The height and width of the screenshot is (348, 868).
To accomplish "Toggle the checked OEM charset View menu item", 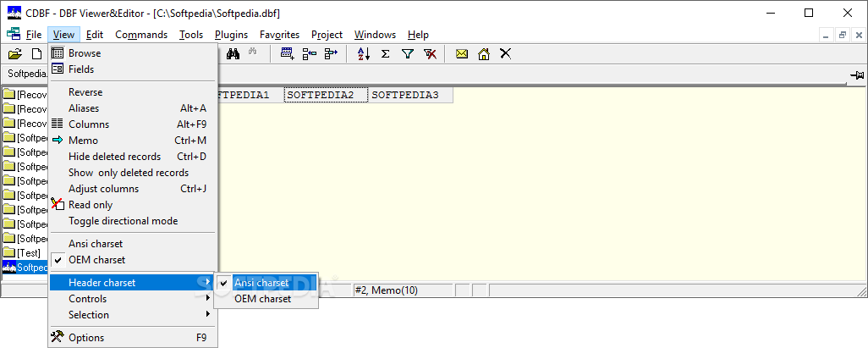I will point(133,260).
